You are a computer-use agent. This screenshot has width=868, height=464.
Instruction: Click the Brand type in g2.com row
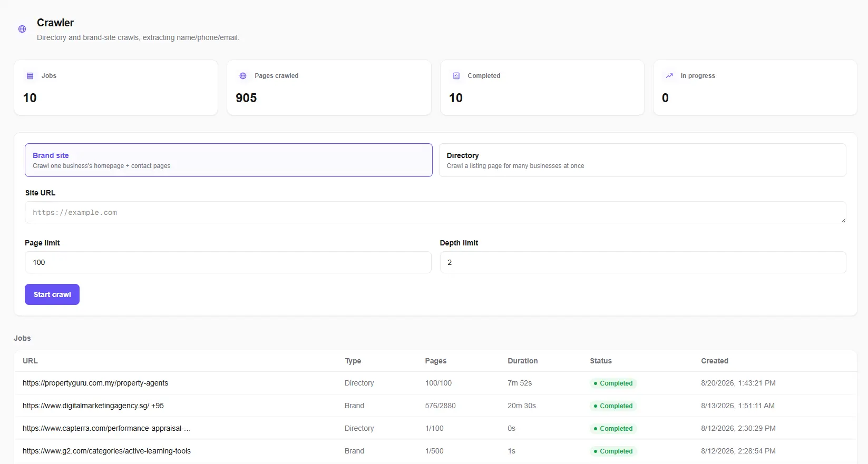pos(354,451)
